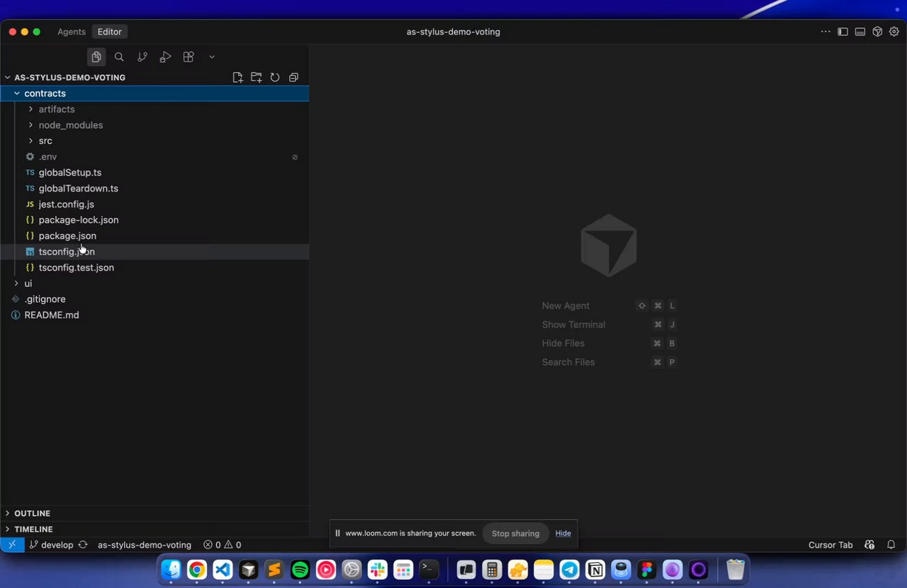Viewport: 907px width, 588px height.
Task: Click Cursor Tab in status bar
Action: pos(830,545)
